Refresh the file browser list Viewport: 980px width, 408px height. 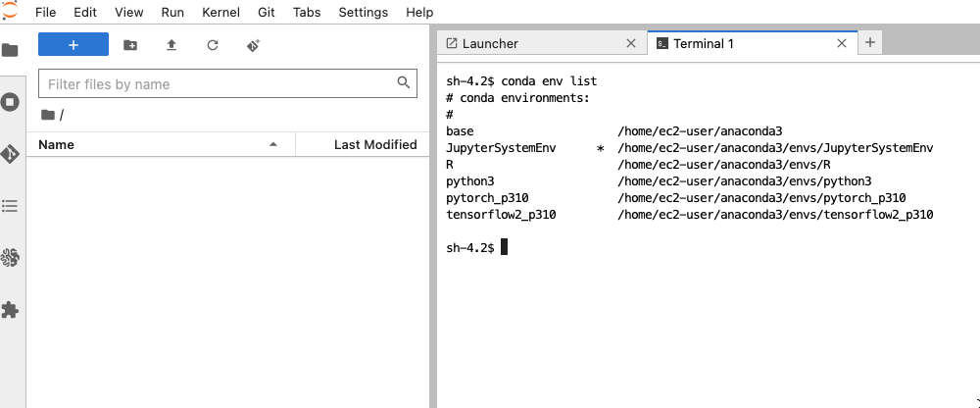[213, 45]
